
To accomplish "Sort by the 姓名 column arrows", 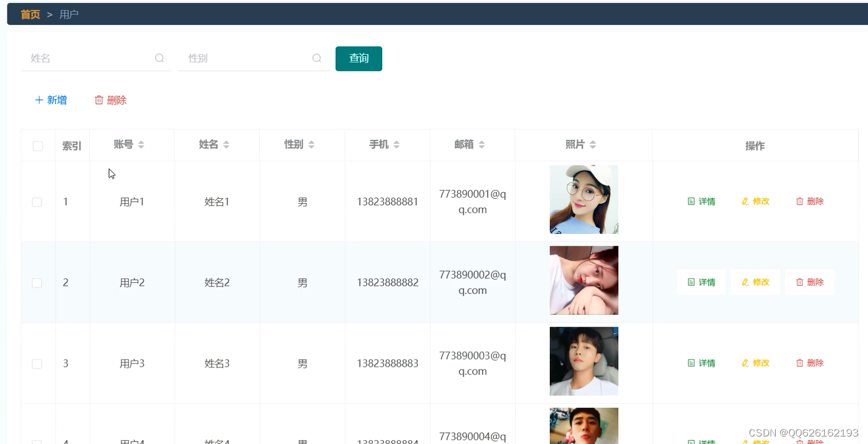I will point(226,145).
